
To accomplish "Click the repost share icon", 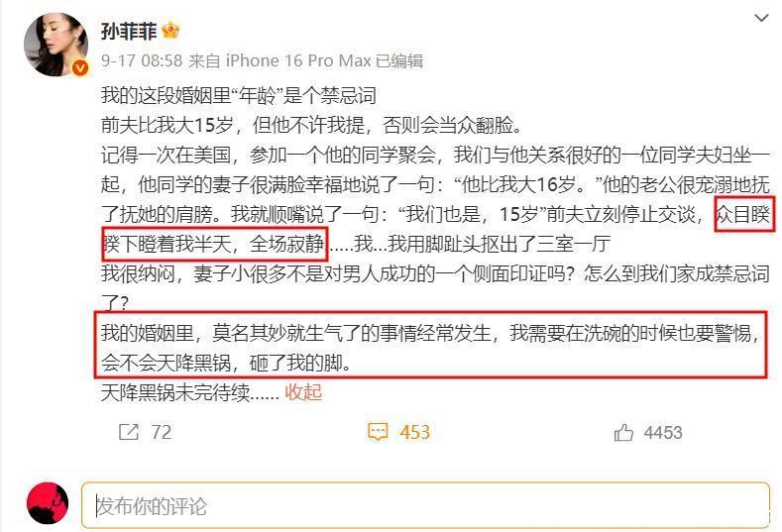I will point(129,432).
